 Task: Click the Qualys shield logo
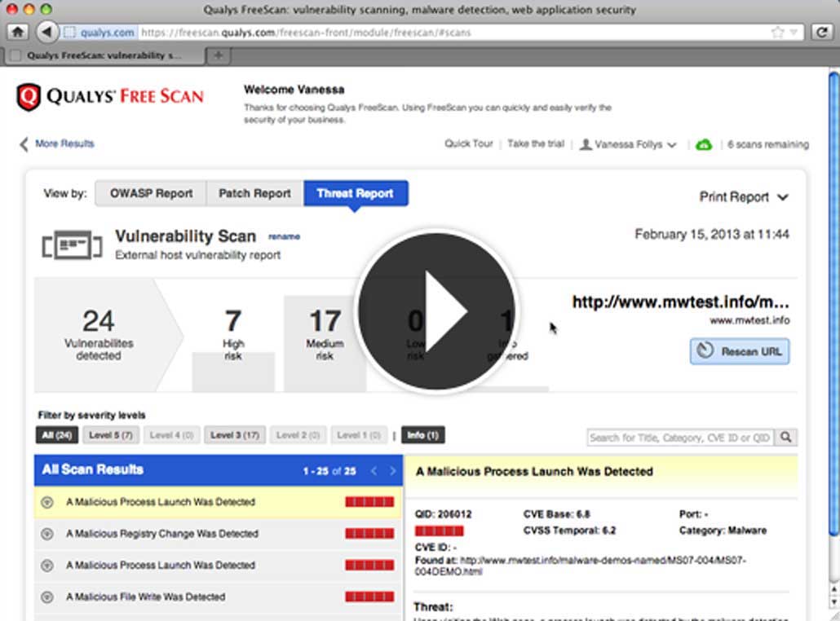[28, 97]
